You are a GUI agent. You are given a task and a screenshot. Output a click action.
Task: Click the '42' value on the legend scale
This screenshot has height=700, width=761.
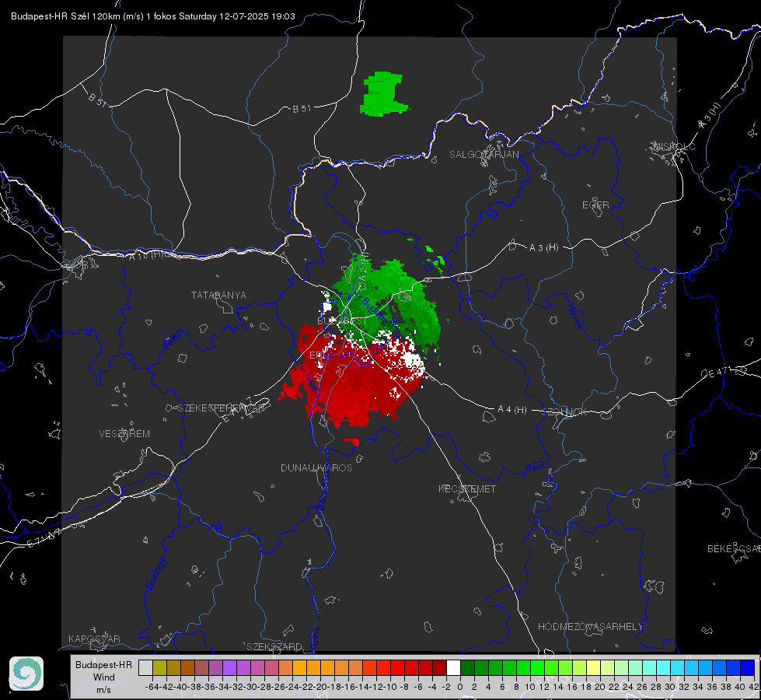pos(754,687)
